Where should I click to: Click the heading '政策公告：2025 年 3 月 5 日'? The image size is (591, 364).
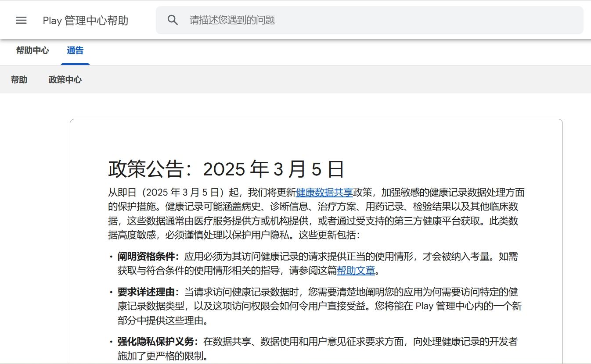point(227,170)
